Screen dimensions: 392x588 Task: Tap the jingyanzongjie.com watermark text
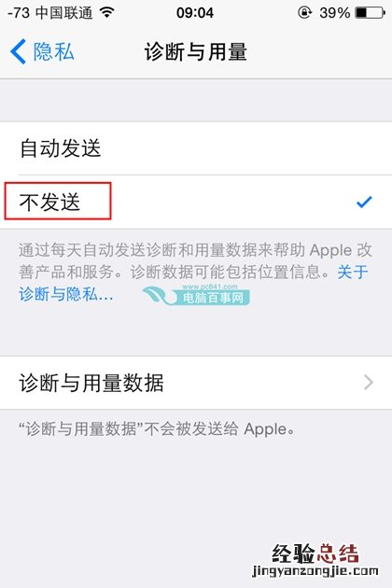coord(315,571)
